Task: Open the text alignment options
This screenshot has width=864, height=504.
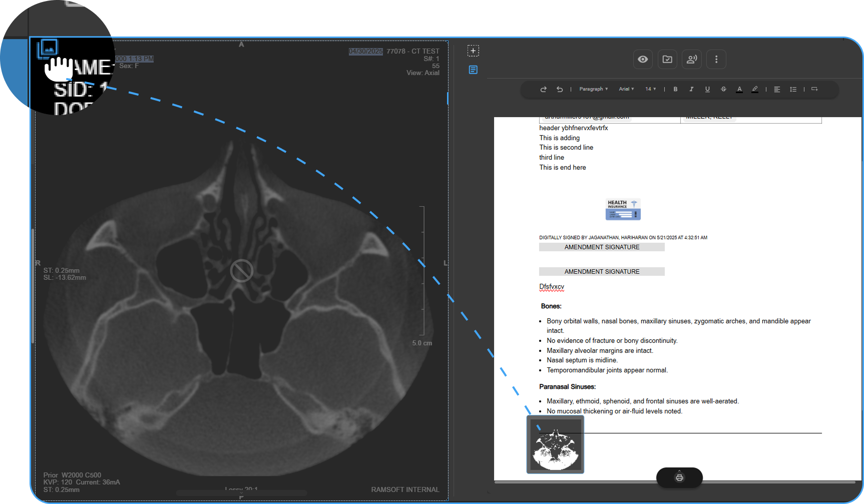Action: click(x=777, y=89)
